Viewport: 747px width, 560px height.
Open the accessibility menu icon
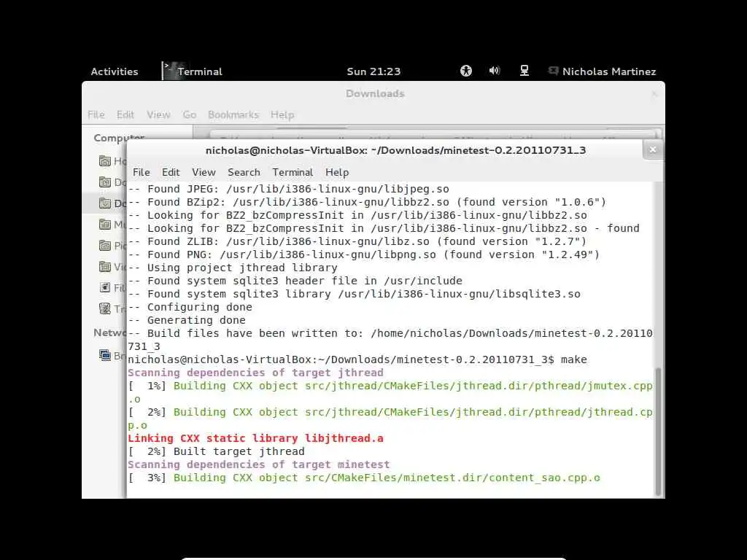pyautogui.click(x=466, y=71)
